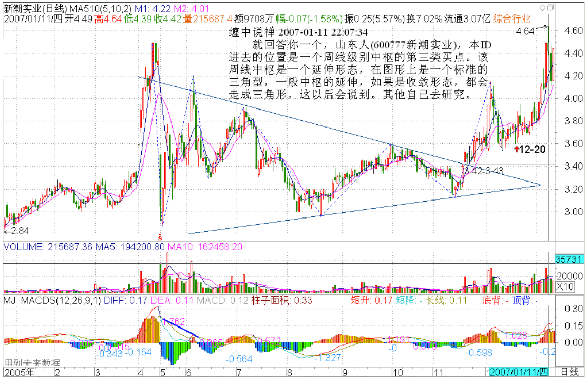The width and height of the screenshot is (588, 381).
Task: Select month 10 on the time axis
Action: click(397, 372)
